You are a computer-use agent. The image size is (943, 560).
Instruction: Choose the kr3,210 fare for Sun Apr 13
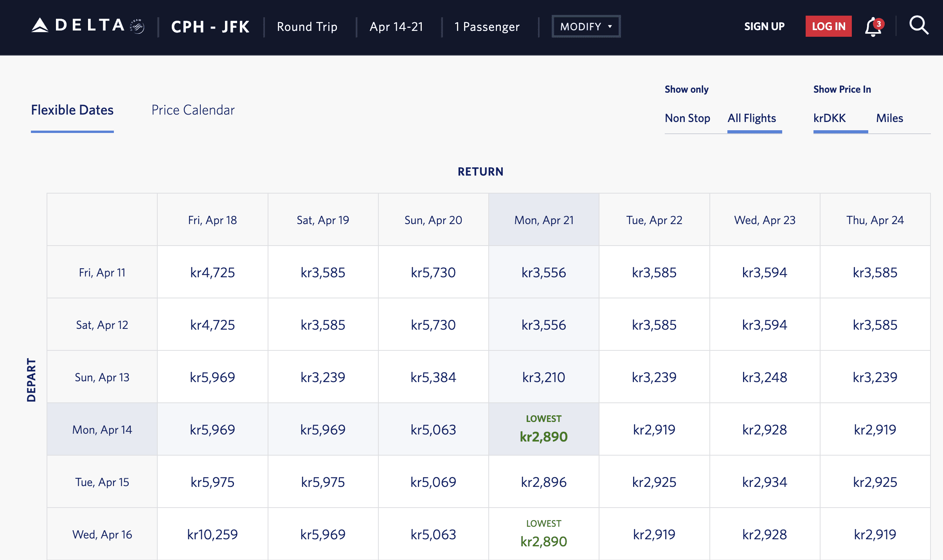click(543, 377)
